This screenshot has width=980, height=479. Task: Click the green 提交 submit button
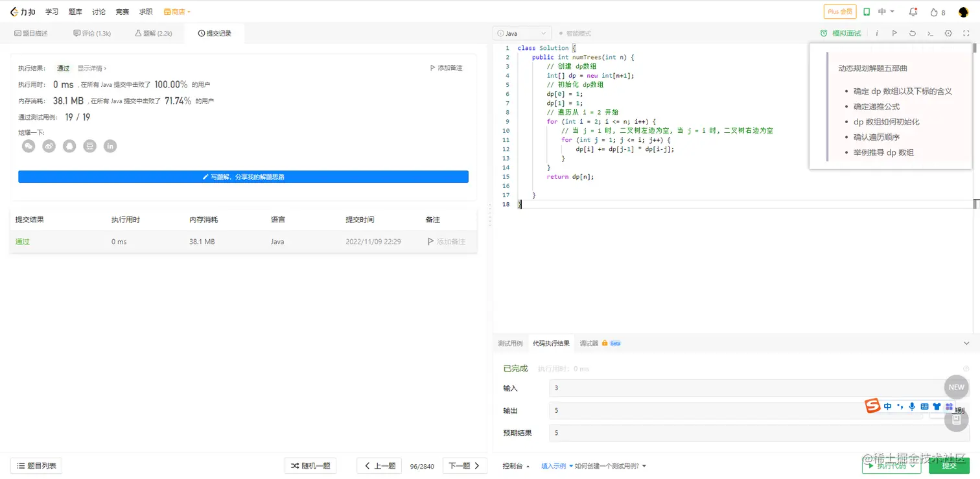(949, 465)
